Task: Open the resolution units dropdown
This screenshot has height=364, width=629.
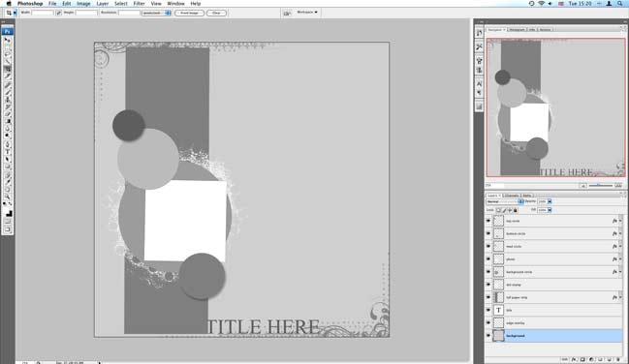Action: click(x=156, y=13)
